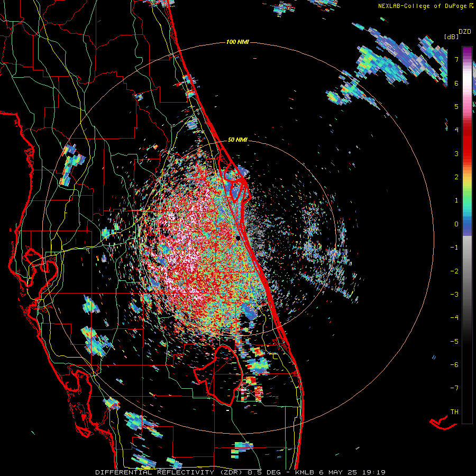This screenshot has height=476, width=476.
Task: Click the -6 value on the color scale
Action: click(x=454, y=365)
